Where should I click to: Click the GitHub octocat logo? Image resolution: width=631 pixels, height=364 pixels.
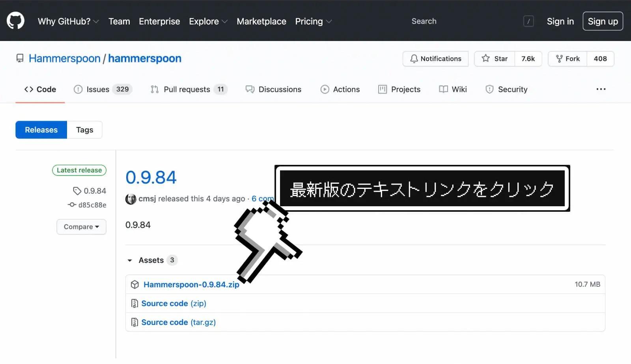click(x=15, y=21)
